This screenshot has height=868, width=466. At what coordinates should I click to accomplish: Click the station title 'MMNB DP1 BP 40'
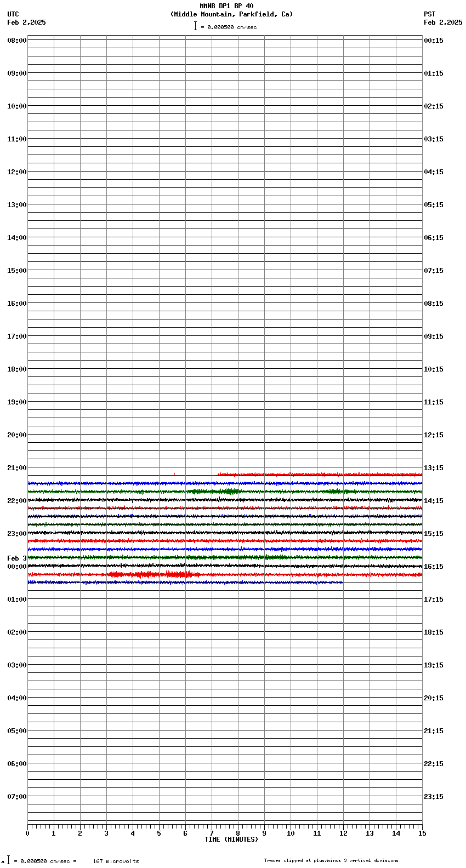click(226, 6)
